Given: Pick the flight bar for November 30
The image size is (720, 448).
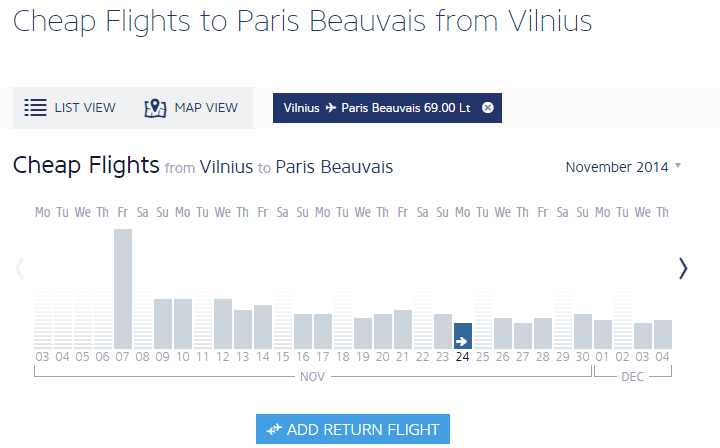Looking at the screenshot, I should [x=583, y=331].
